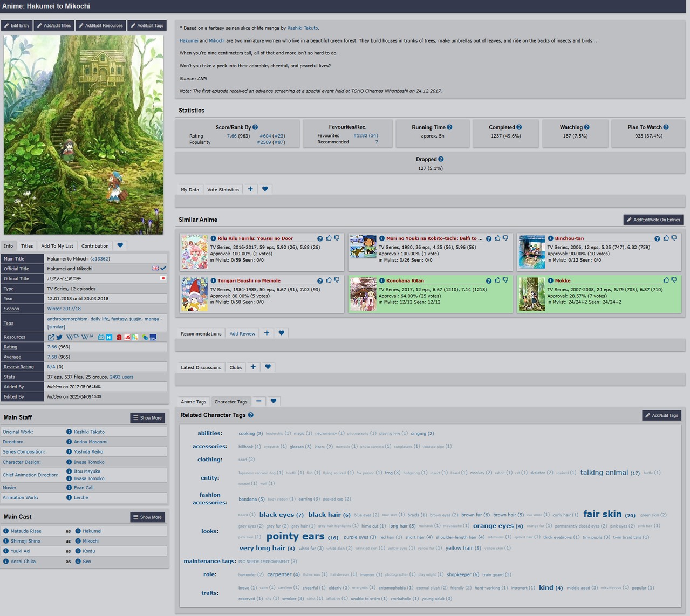Expand the Latest Discussions section with plus

point(253,367)
